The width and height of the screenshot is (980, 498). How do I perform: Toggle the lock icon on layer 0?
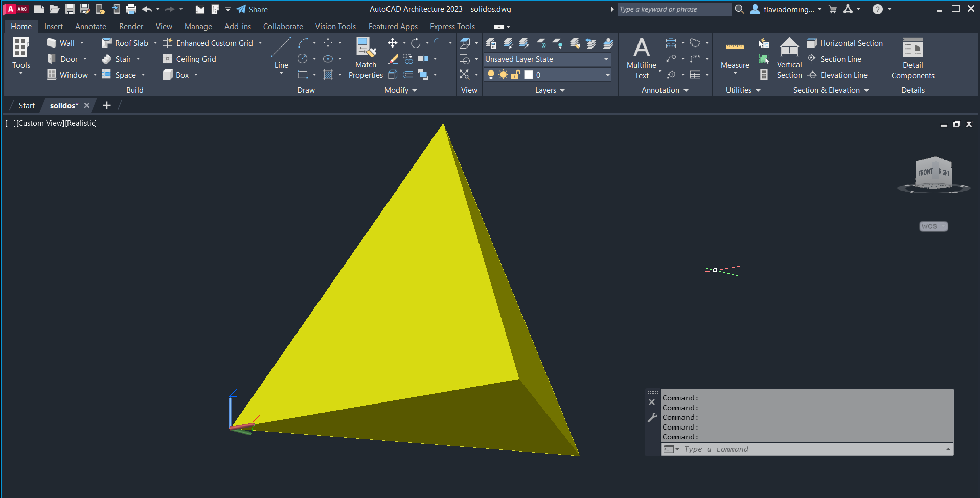point(515,75)
